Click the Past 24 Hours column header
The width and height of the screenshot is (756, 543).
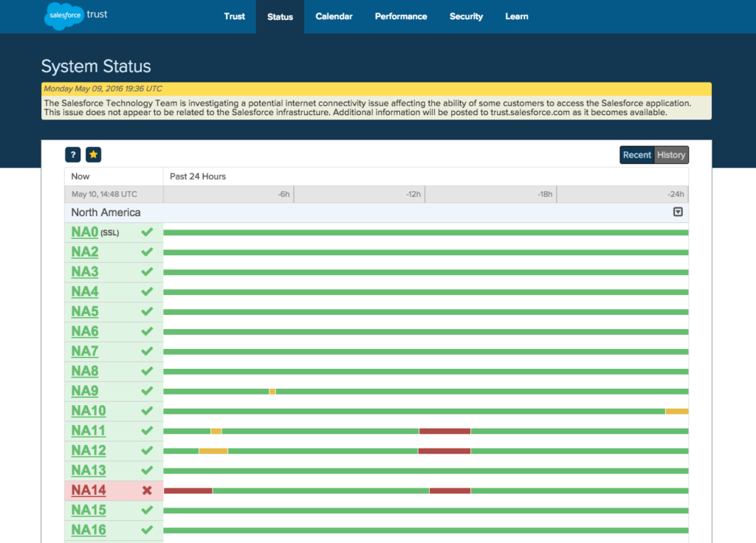pyautogui.click(x=198, y=176)
